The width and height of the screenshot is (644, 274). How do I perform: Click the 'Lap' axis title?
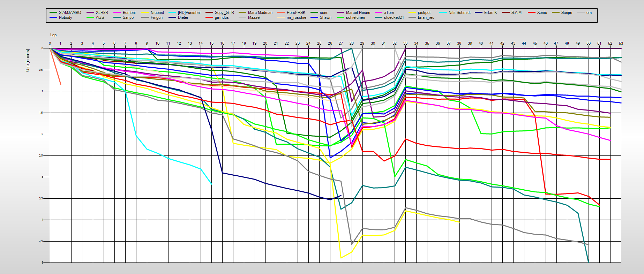(x=53, y=35)
